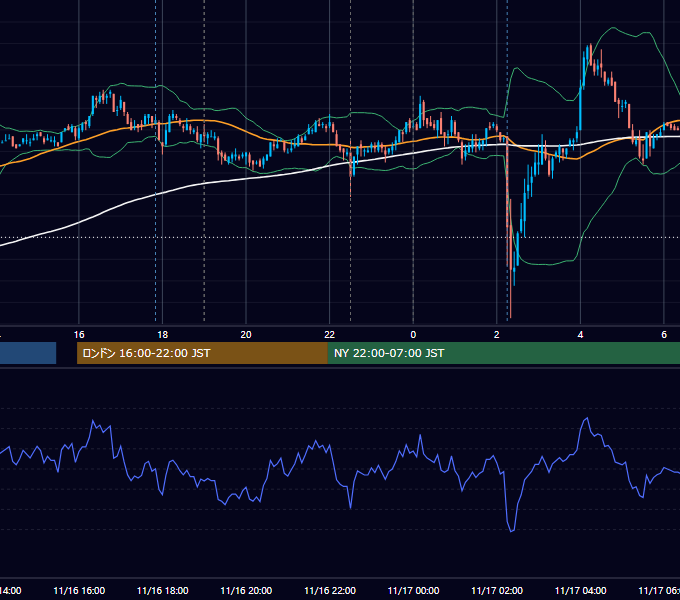Click the 11/17 04:00 time label
Screen dimensions: 680x600
(581, 590)
